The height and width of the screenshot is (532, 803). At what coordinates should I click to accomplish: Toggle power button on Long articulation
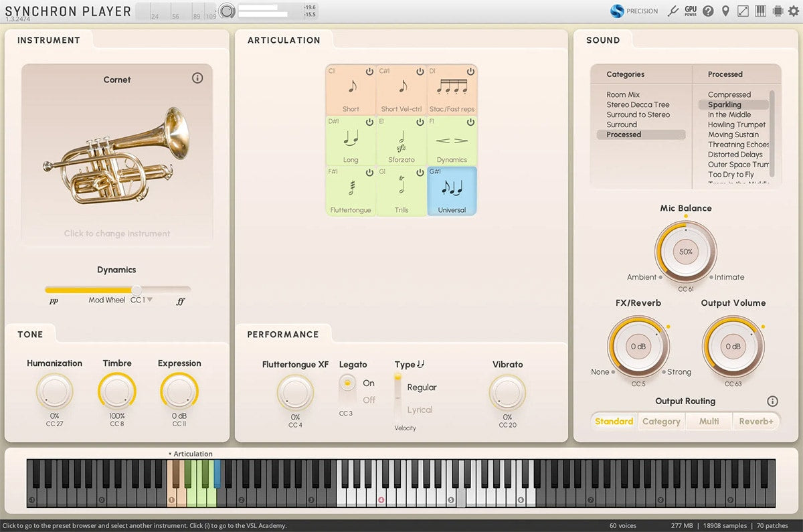point(369,122)
